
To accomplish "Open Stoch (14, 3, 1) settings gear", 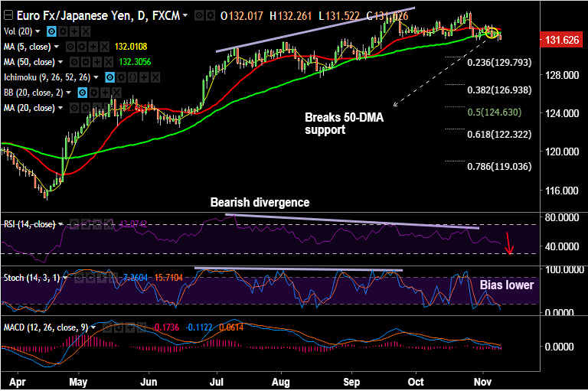I will 90,278.
